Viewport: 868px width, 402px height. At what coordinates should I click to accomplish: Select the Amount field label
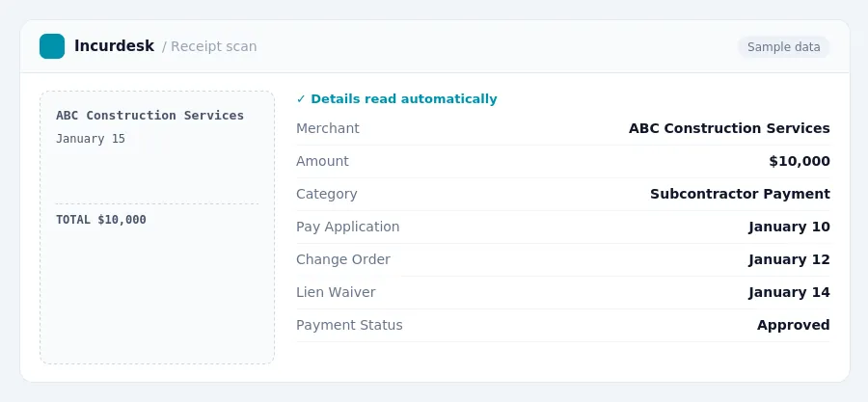pos(322,161)
